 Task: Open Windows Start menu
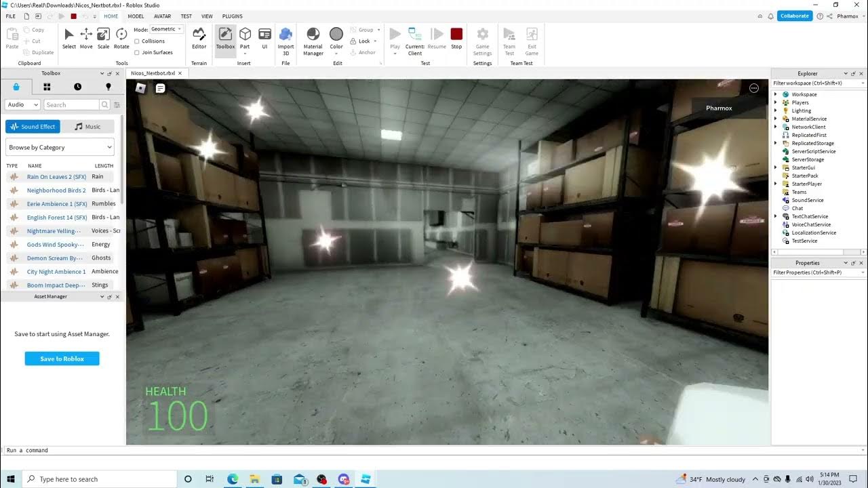11,479
